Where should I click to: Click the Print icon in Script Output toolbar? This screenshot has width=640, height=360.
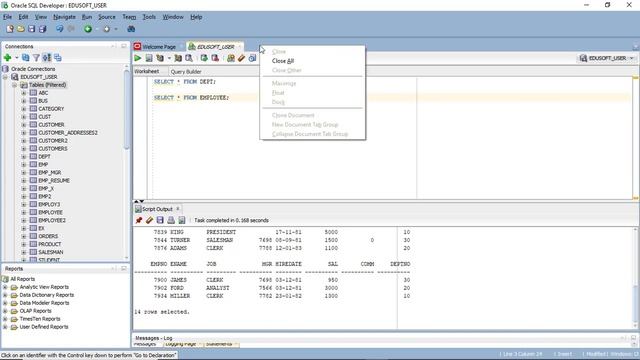pyautogui.click(x=171, y=220)
